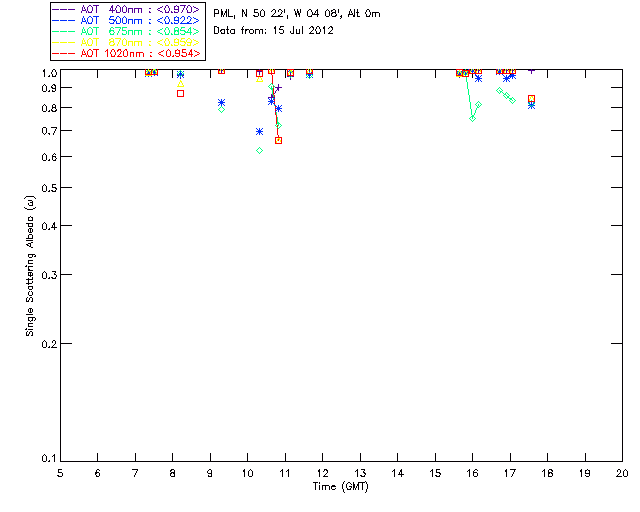Click the x-axis tick label 14

pyautogui.click(x=398, y=473)
